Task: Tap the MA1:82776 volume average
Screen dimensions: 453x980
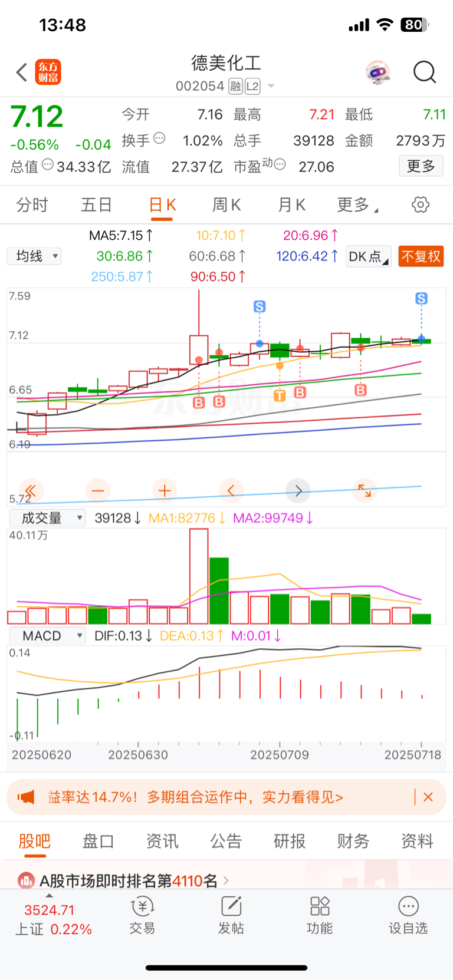Action: (x=187, y=518)
